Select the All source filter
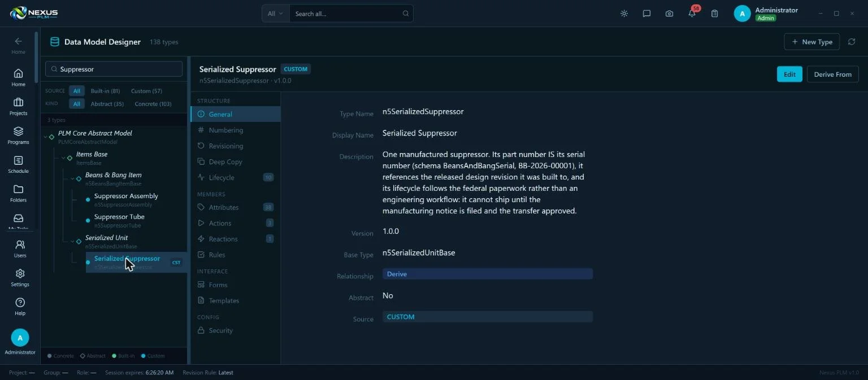 (77, 91)
